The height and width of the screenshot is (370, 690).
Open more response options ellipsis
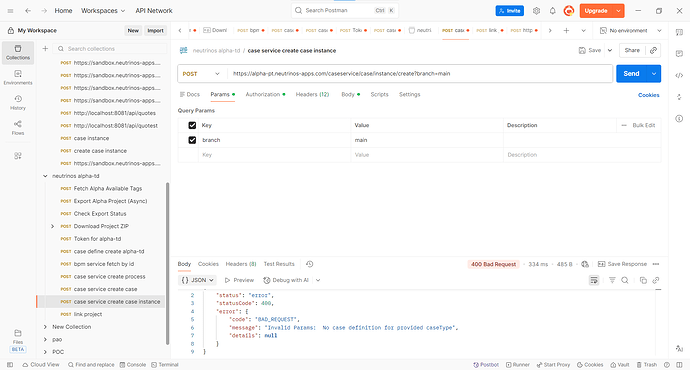[656, 264]
